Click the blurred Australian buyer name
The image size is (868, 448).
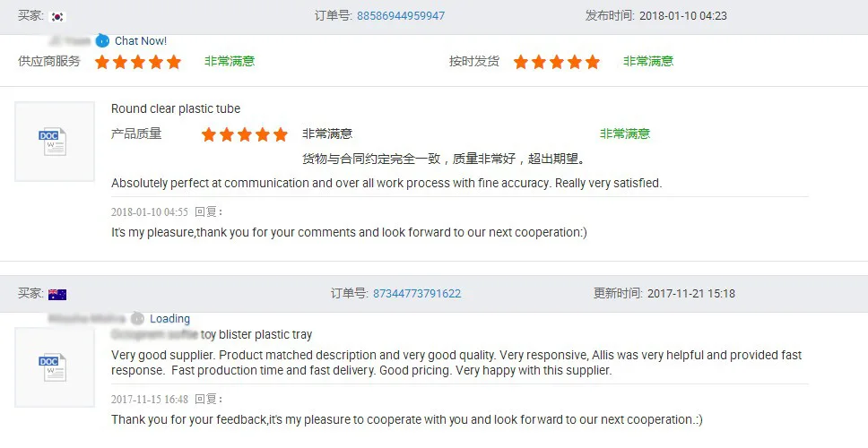[88, 318]
